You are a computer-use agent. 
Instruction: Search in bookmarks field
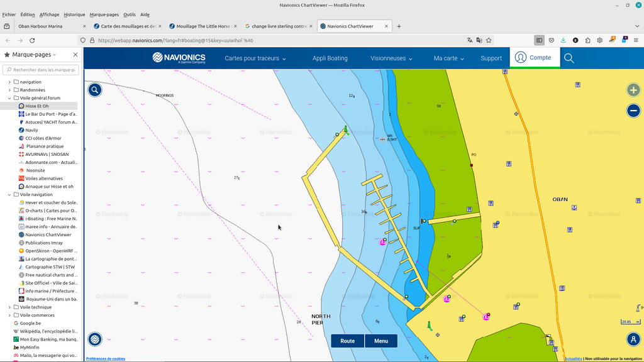[41, 70]
